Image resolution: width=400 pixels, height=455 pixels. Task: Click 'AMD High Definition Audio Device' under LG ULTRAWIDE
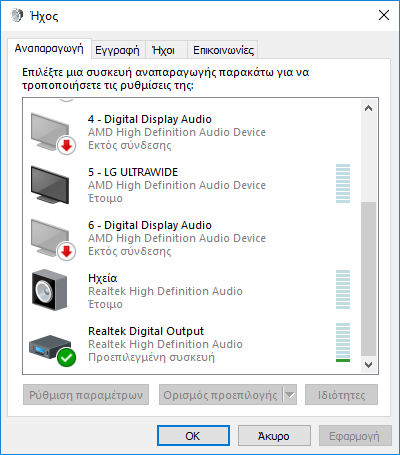click(x=177, y=185)
